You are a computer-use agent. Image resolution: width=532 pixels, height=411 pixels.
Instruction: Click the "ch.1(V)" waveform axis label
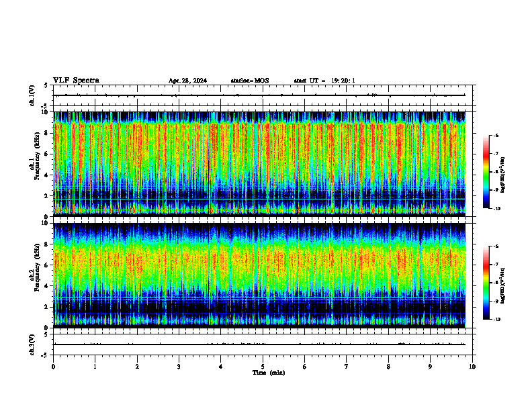(32, 95)
